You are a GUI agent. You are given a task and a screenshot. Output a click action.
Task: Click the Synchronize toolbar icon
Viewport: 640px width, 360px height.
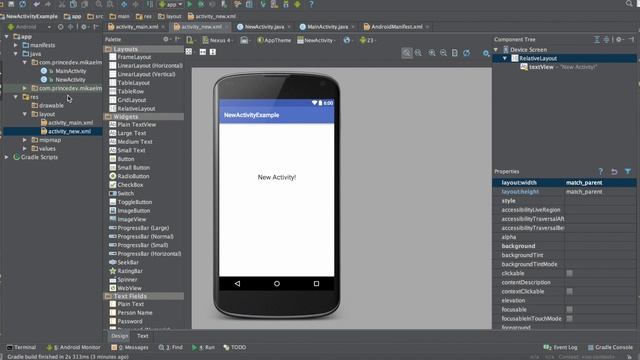coord(23,4)
